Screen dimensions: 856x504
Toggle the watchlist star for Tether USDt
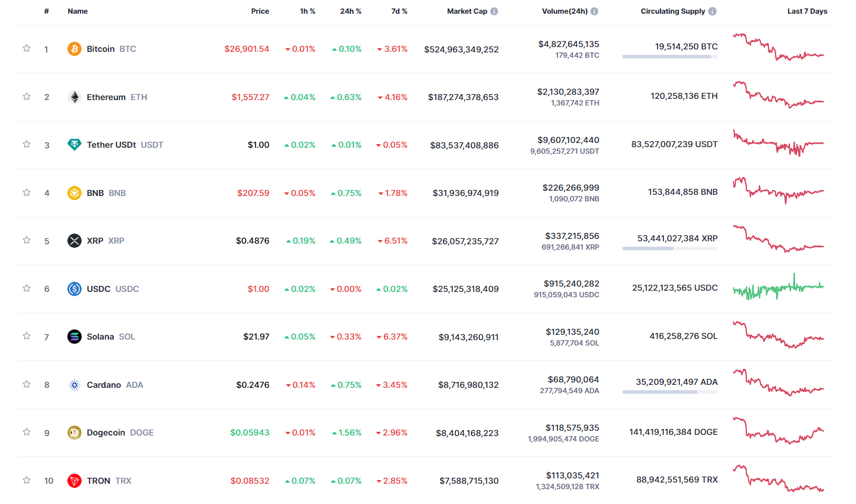tap(27, 144)
